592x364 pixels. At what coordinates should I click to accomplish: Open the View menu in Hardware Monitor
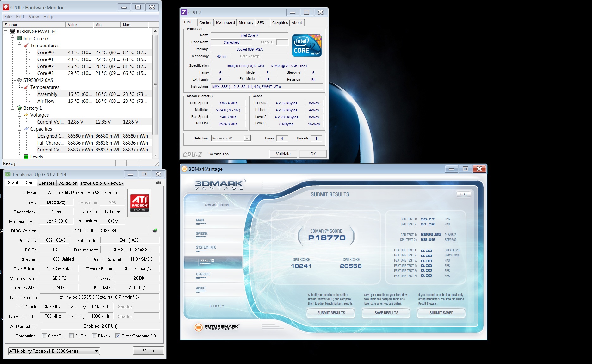pyautogui.click(x=34, y=17)
